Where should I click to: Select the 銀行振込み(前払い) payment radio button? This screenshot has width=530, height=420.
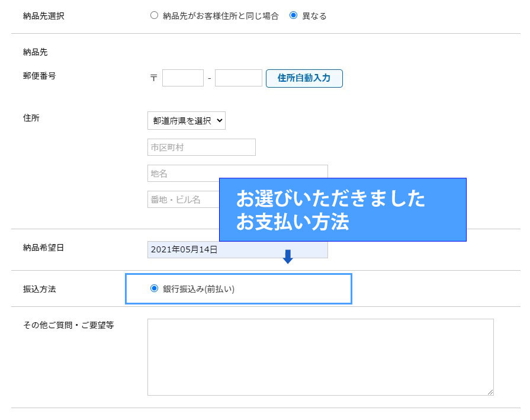tap(155, 288)
